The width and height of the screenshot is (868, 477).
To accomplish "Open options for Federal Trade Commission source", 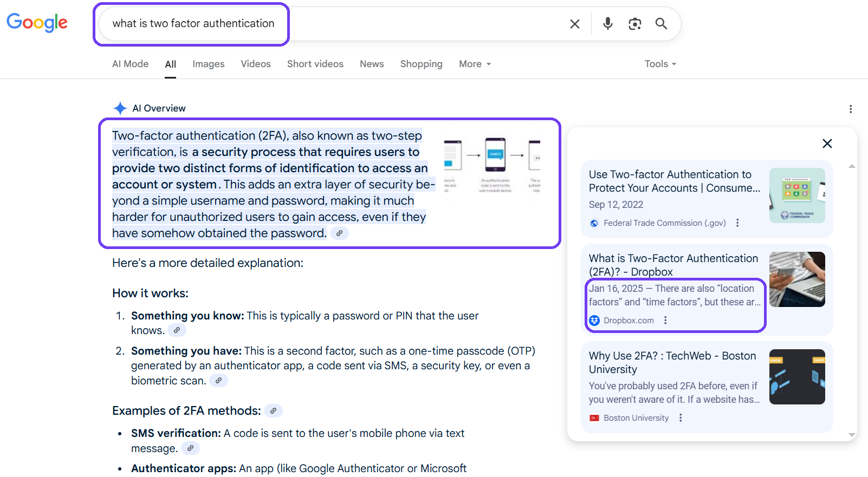I will click(737, 223).
